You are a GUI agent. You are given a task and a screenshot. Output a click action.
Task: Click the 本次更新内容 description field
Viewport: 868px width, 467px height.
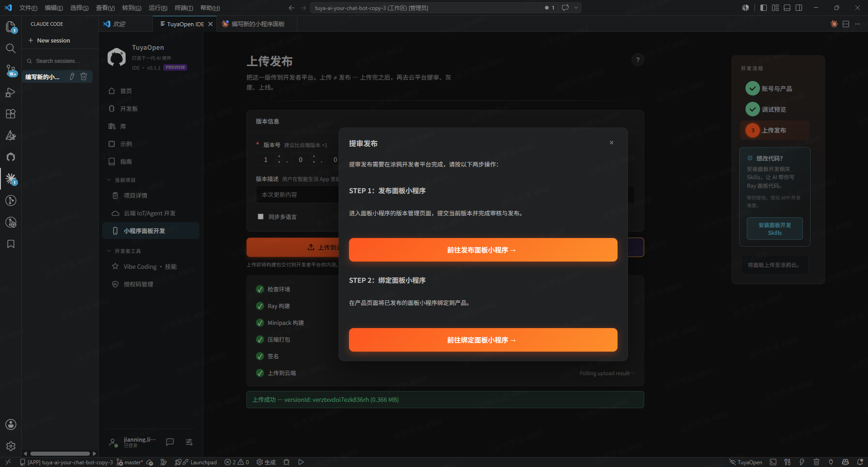[298, 195]
